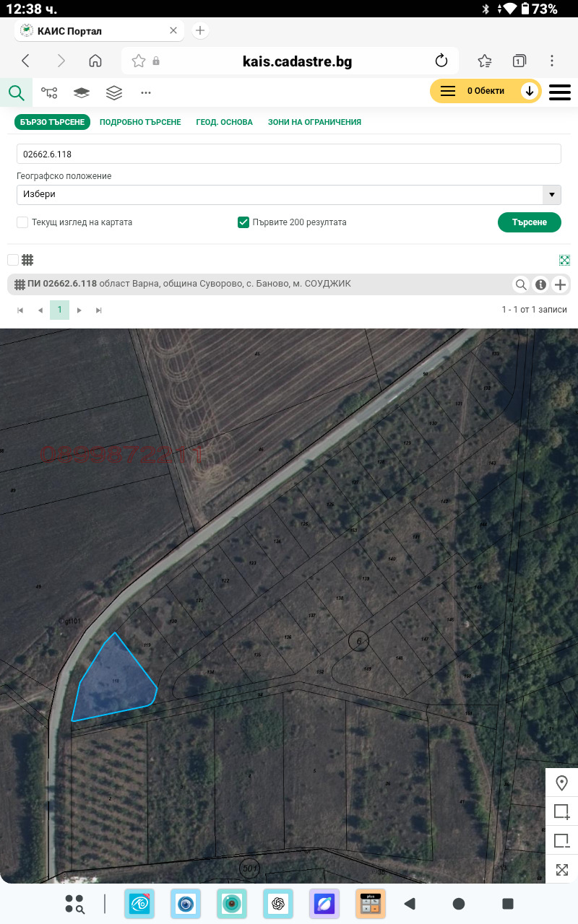Open the measurement/route tool icon
This screenshot has width=578, height=924.
(x=49, y=92)
